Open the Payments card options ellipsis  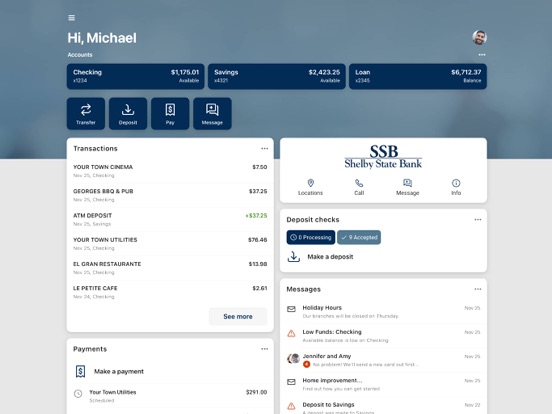coord(264,349)
